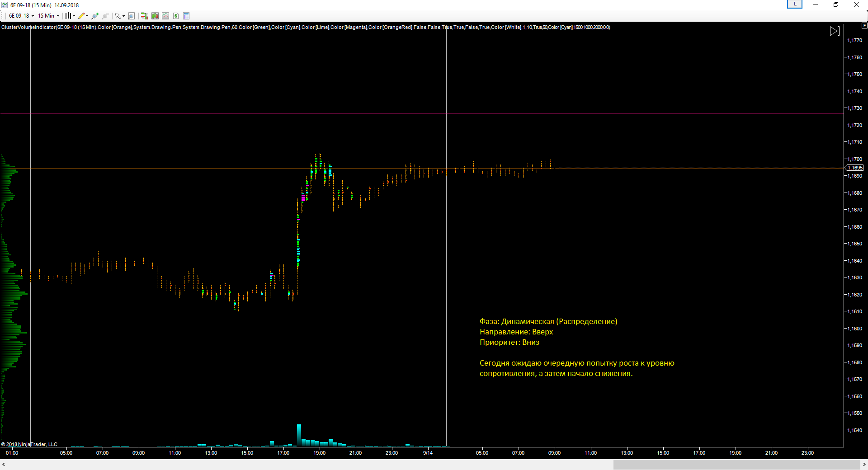The height and width of the screenshot is (470, 868).
Task: Click the horizontal scrollbar thumb
Action: [736, 464]
